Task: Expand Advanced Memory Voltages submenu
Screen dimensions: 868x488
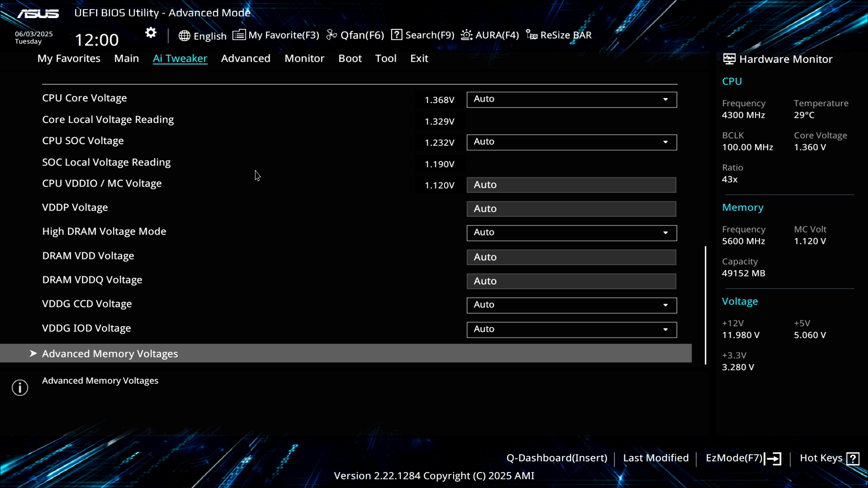Action: [x=110, y=353]
